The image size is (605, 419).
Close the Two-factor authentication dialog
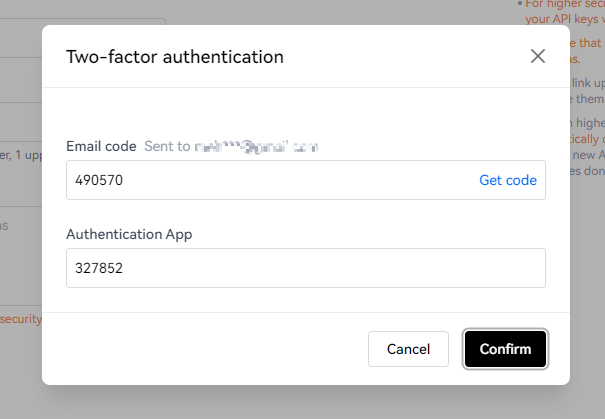tap(537, 56)
